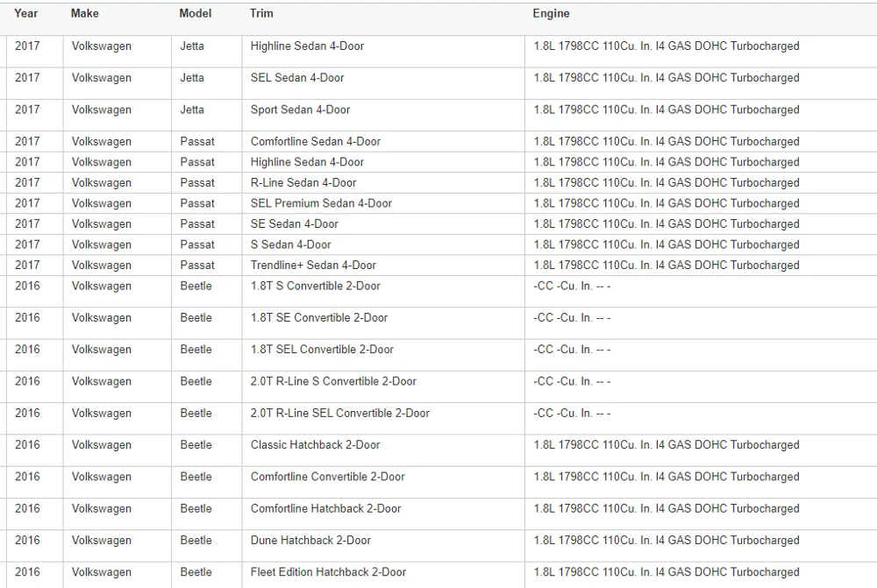The width and height of the screenshot is (877, 588).
Task: Select the Classic Hatchback 2-Door trim
Action: click(x=315, y=445)
